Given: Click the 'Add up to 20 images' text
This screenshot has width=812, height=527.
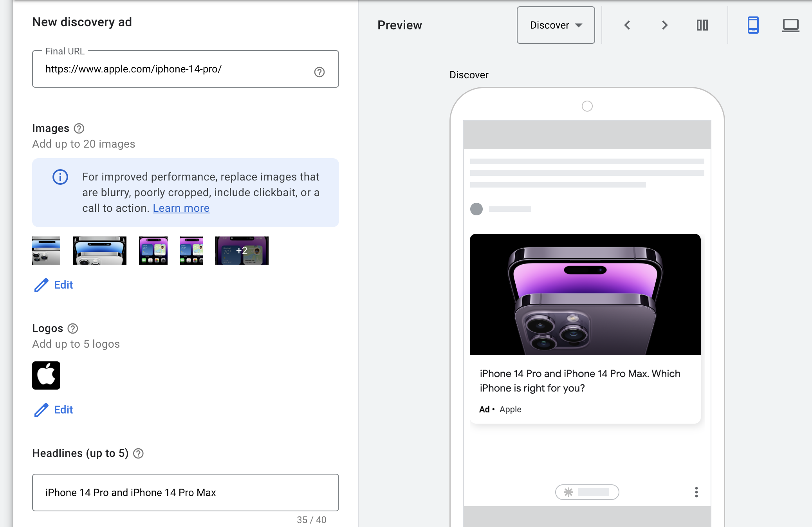Looking at the screenshot, I should [x=84, y=144].
